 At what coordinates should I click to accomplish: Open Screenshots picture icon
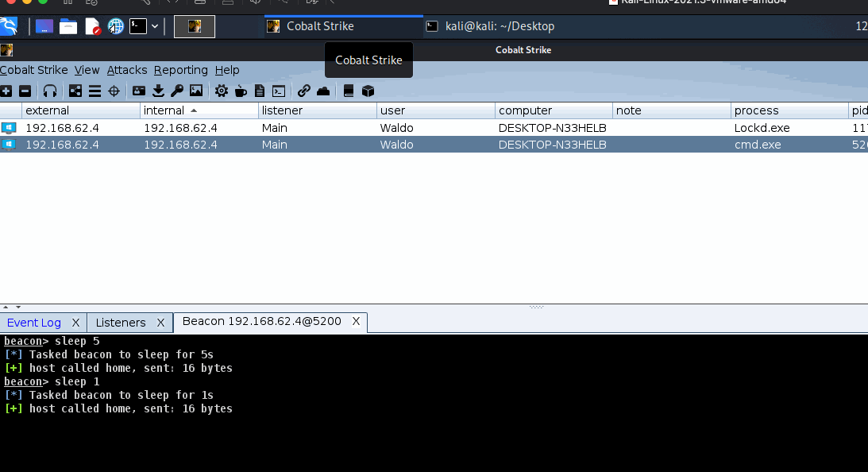[x=196, y=91]
